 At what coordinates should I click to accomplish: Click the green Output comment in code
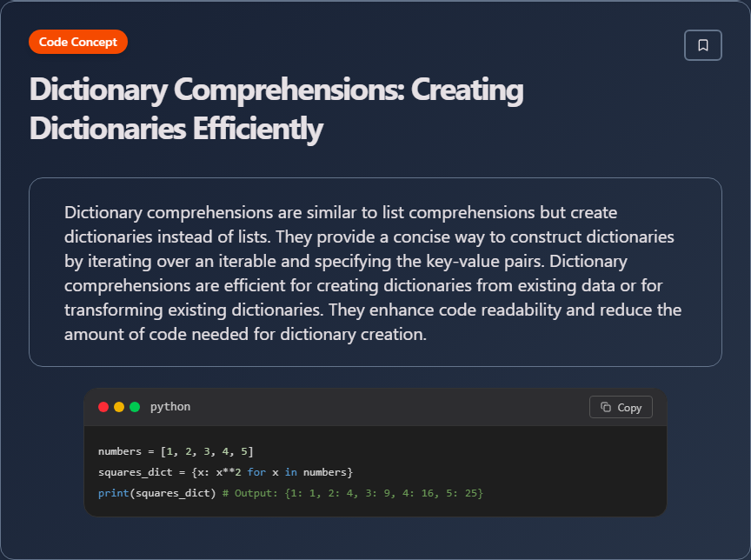point(353,493)
